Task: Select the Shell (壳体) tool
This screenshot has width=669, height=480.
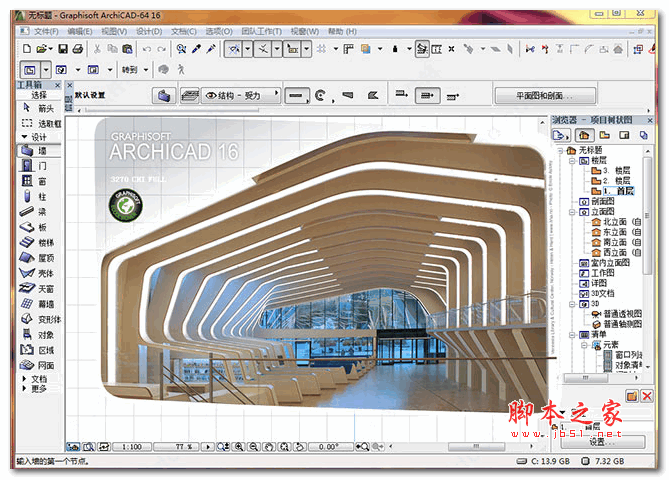Action: (x=39, y=273)
